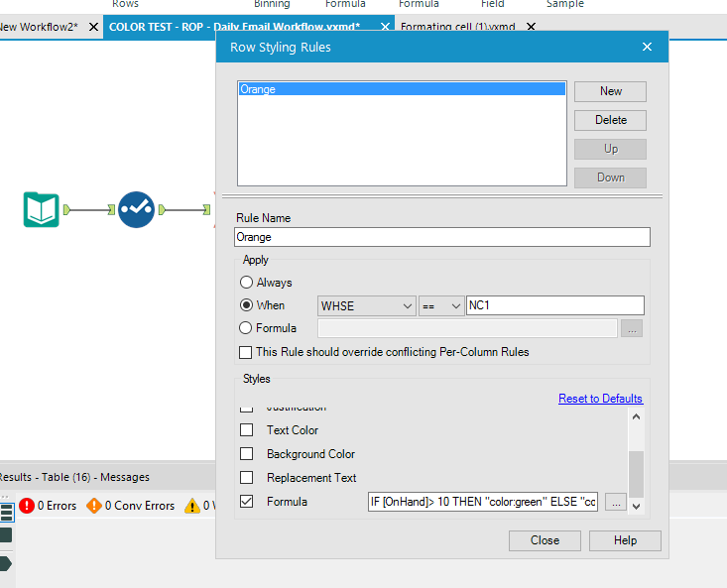Click the Results - Table (16) - Messages header
Viewport: 727px width, 588px height.
[x=73, y=477]
